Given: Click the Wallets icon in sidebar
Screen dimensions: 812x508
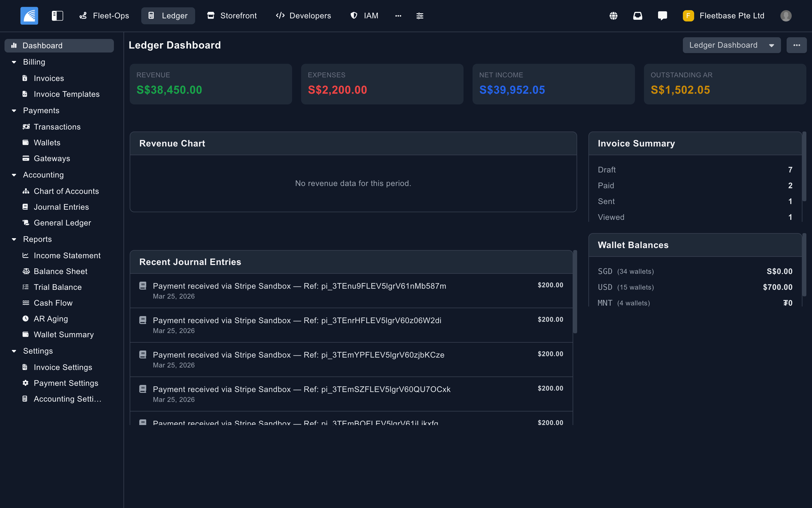Looking at the screenshot, I should click(25, 143).
